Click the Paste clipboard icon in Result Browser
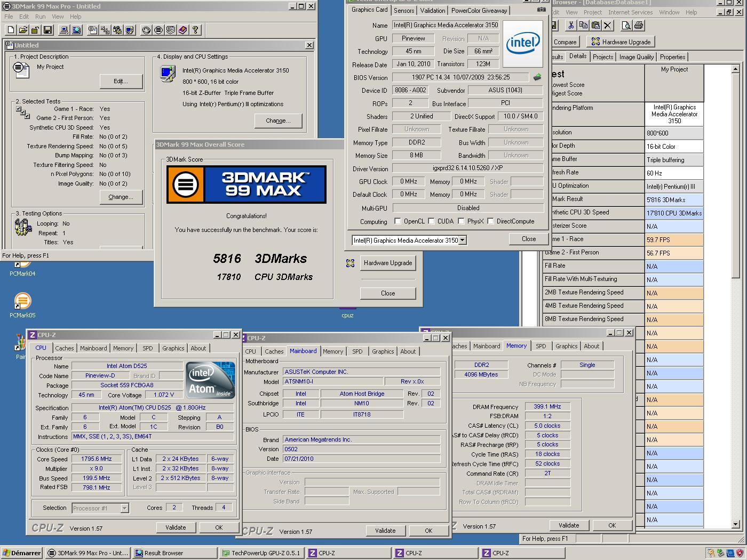The width and height of the screenshot is (747, 560). pyautogui.click(x=595, y=25)
